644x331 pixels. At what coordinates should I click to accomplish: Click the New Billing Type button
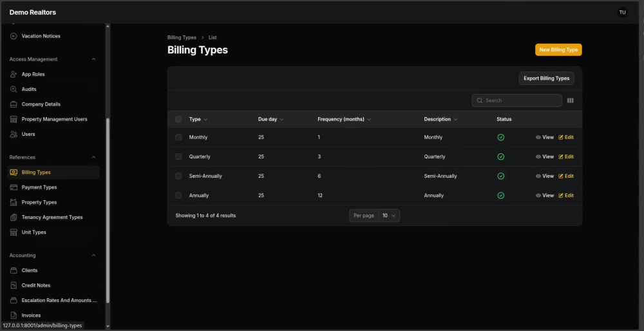[x=558, y=50]
